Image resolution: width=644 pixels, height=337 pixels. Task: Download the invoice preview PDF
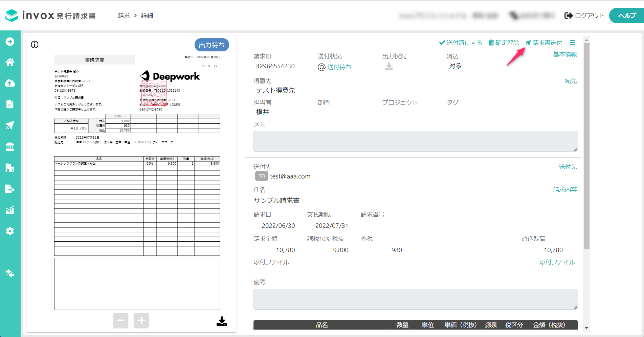222,321
